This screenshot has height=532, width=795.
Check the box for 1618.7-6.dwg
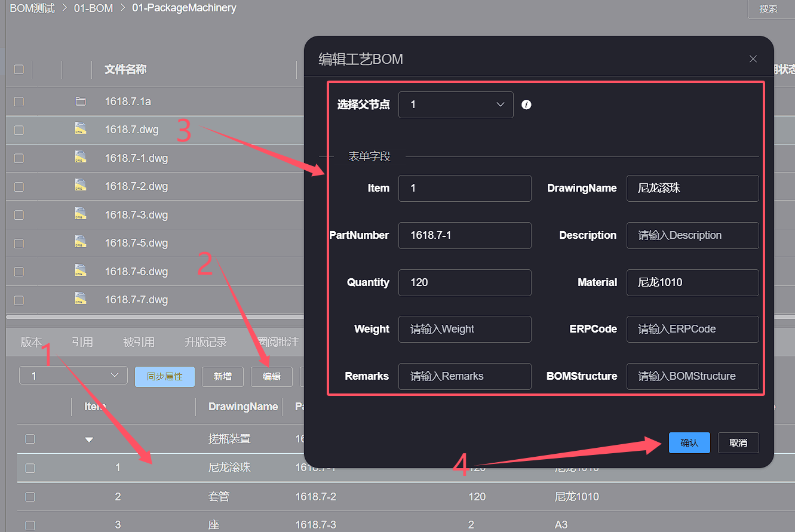click(x=19, y=272)
